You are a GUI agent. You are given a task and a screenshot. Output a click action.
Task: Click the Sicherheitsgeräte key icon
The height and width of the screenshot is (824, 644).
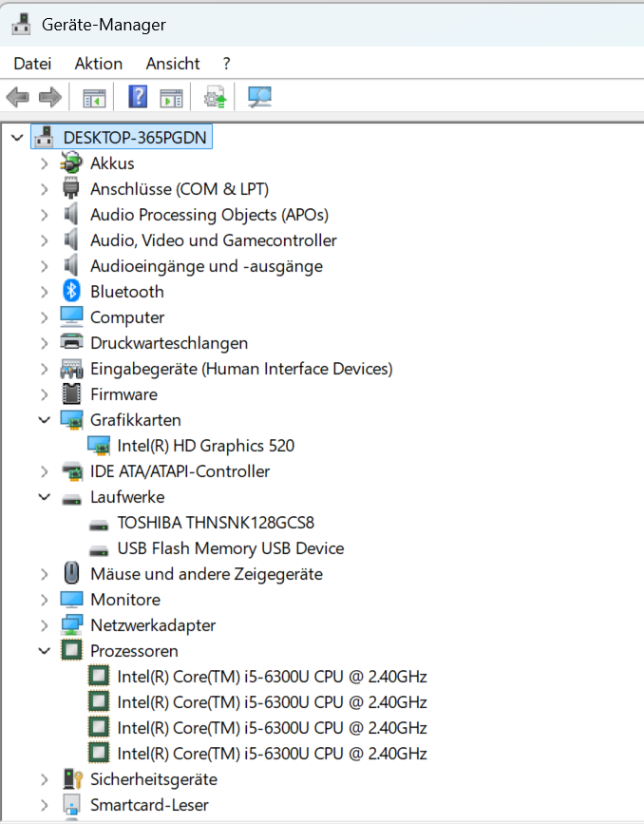pyautogui.click(x=72, y=778)
